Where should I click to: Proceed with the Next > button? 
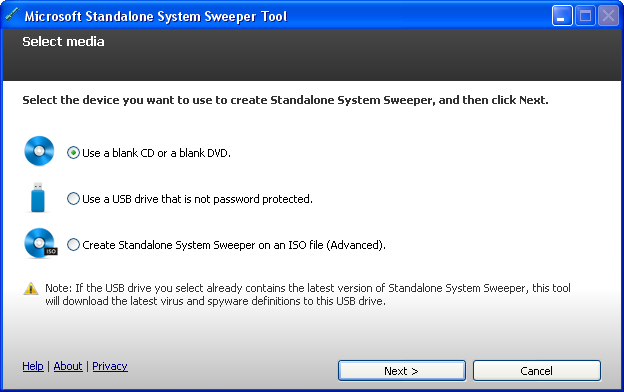pyautogui.click(x=402, y=371)
